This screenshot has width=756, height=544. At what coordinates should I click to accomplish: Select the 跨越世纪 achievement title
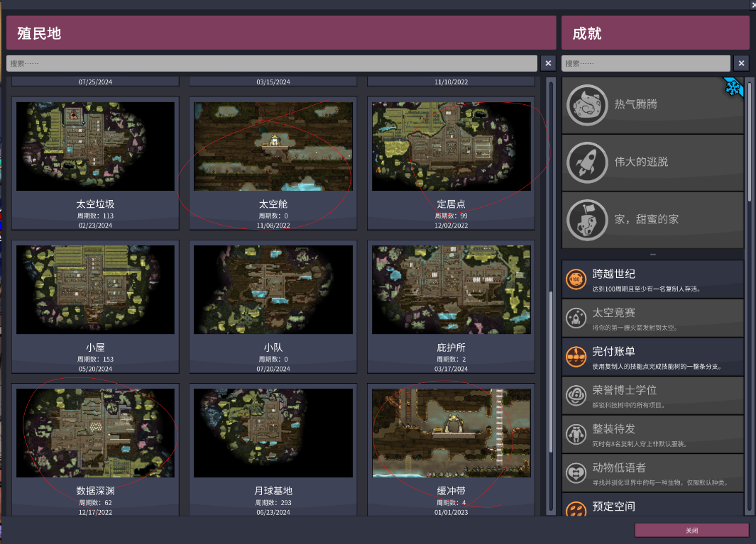(614, 274)
